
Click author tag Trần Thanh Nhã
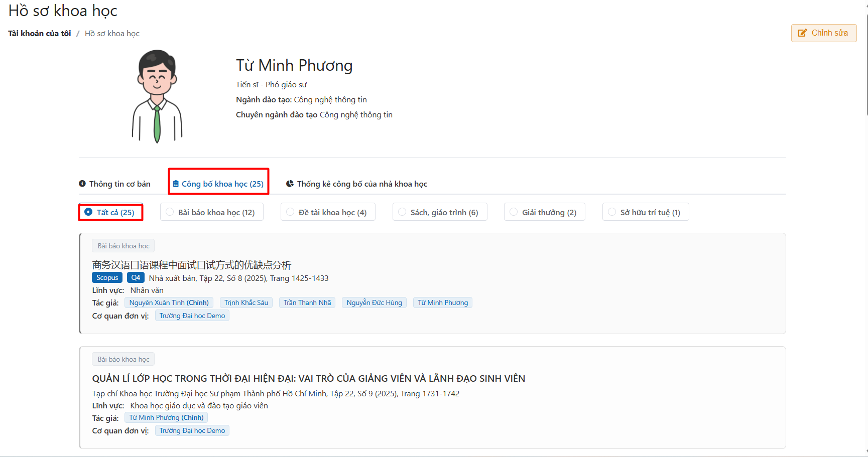click(x=307, y=303)
